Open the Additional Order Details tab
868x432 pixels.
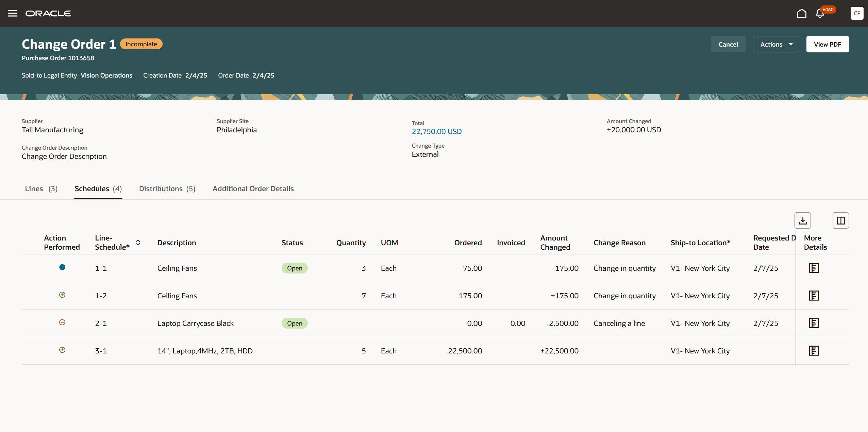[x=253, y=188]
